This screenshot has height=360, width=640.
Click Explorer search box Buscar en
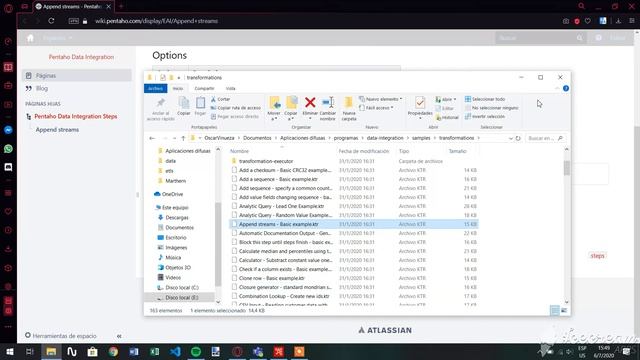click(545, 138)
